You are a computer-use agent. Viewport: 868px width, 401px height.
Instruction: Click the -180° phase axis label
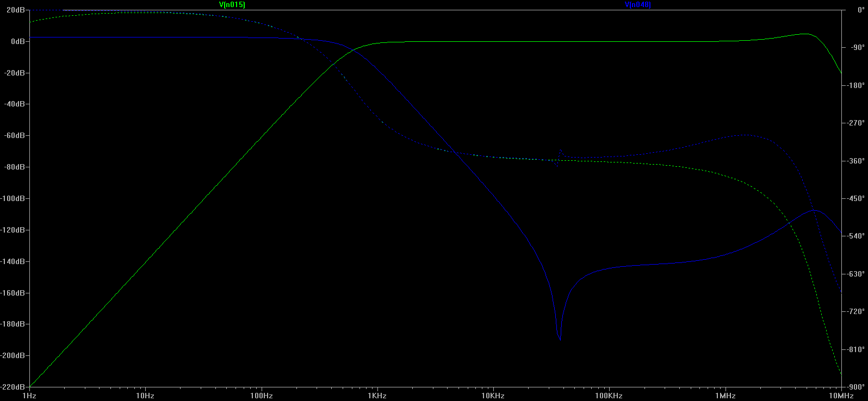pos(855,85)
